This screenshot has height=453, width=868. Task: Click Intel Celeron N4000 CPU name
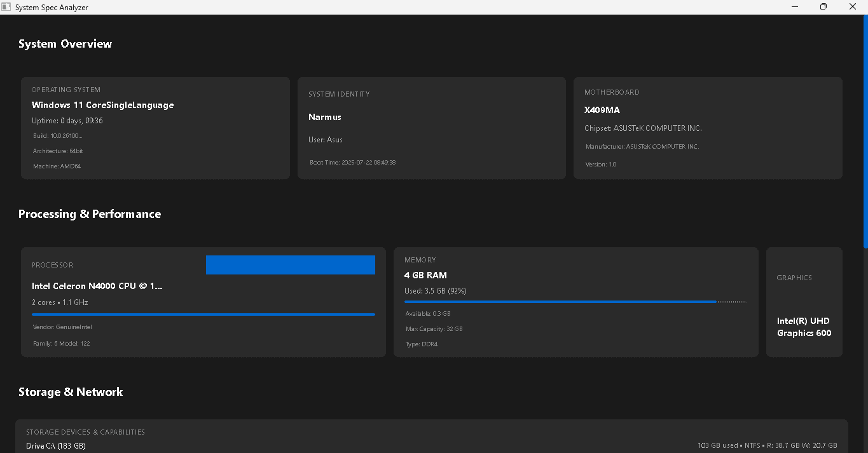tap(97, 286)
